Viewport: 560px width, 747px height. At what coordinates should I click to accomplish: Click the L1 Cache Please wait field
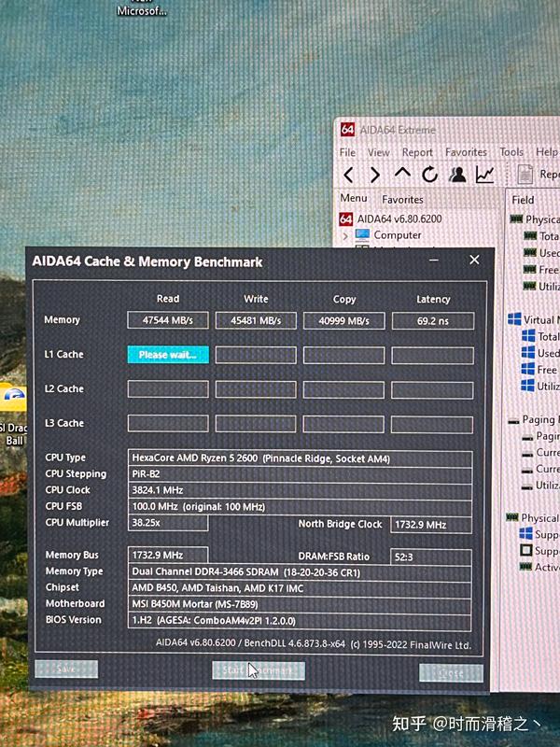[168, 355]
